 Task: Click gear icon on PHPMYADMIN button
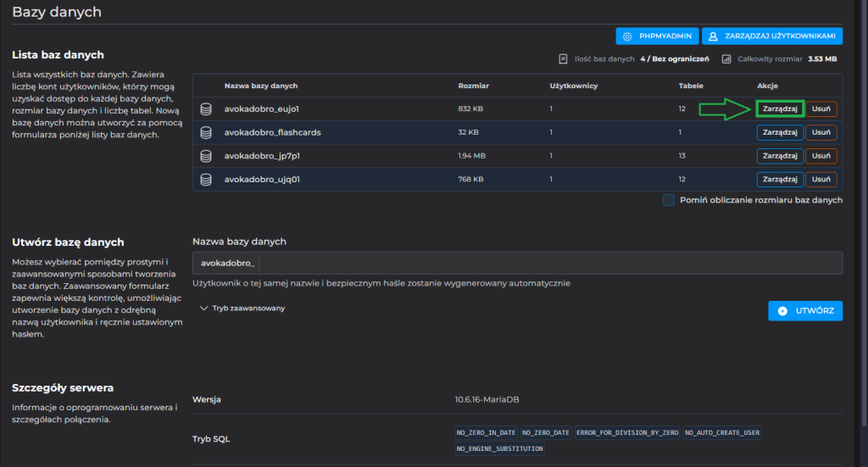coord(627,36)
